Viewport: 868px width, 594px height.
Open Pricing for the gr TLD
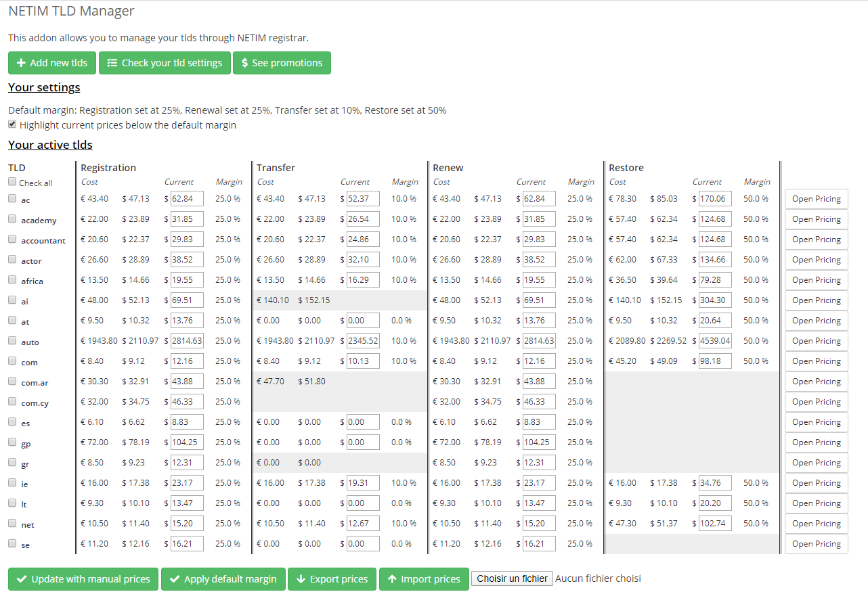pos(817,463)
